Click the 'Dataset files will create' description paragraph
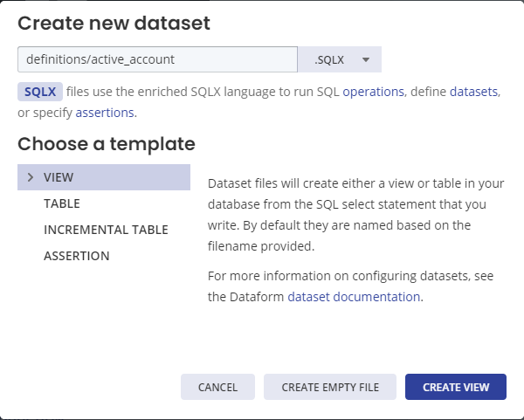Image resolution: width=524 pixels, height=420 pixels. click(356, 215)
